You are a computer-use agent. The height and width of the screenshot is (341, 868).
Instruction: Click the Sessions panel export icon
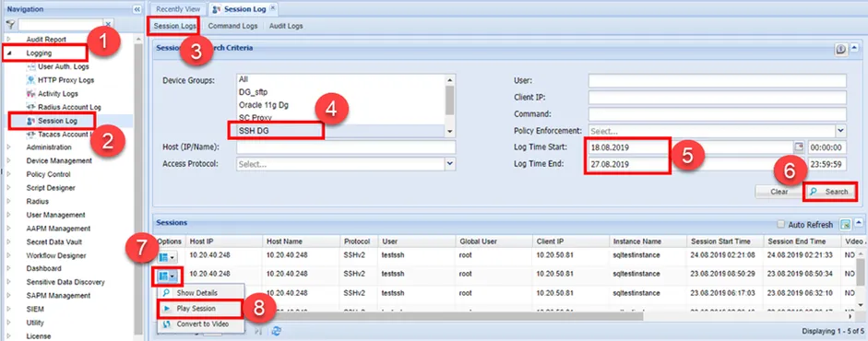coord(845,224)
